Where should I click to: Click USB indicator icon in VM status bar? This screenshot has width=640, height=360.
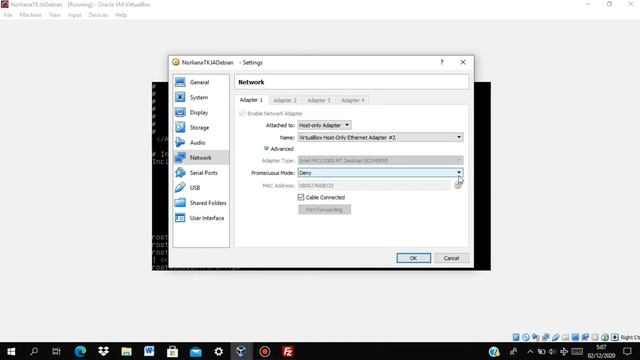click(x=556, y=337)
